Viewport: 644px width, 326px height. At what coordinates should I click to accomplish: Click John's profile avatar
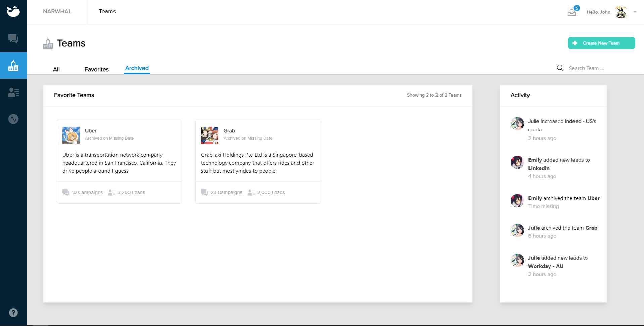621,12
